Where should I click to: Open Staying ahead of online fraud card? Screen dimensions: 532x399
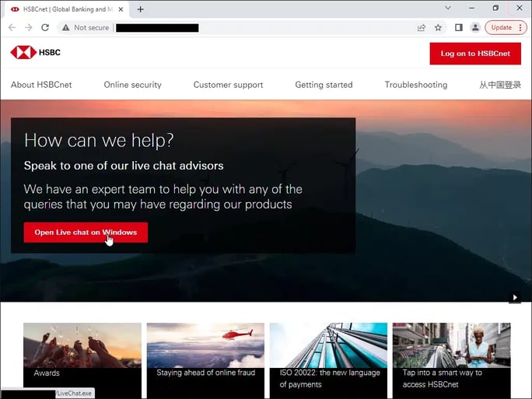pos(205,346)
